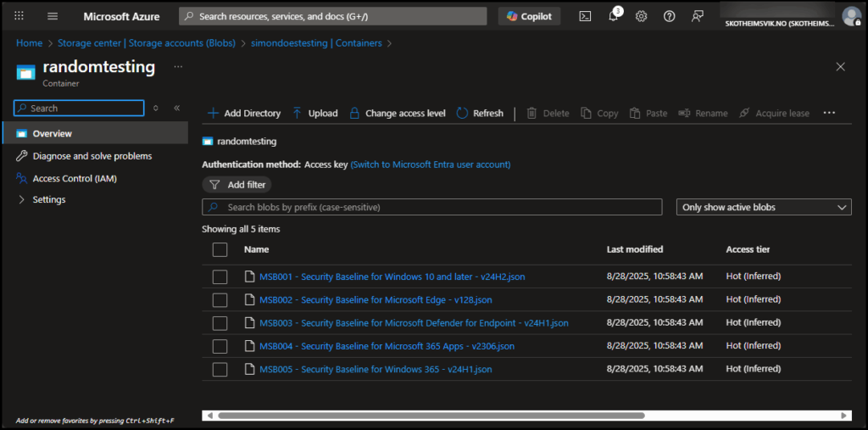Sort by the Last modified column header
Viewport: 868px width, 430px height.
click(635, 249)
